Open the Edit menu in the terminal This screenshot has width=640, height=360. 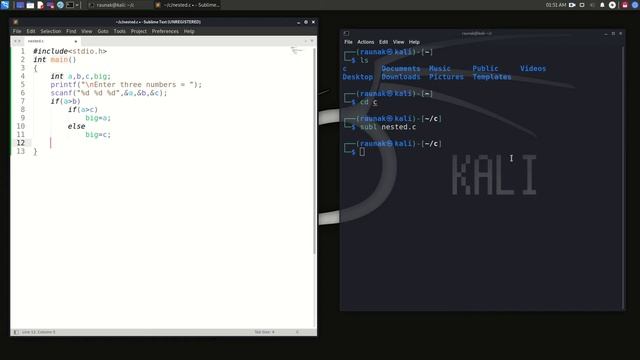pyautogui.click(x=383, y=42)
